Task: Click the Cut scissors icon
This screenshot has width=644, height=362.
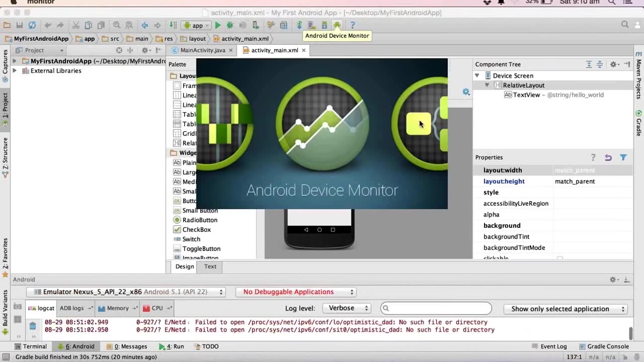Action: (x=76, y=25)
